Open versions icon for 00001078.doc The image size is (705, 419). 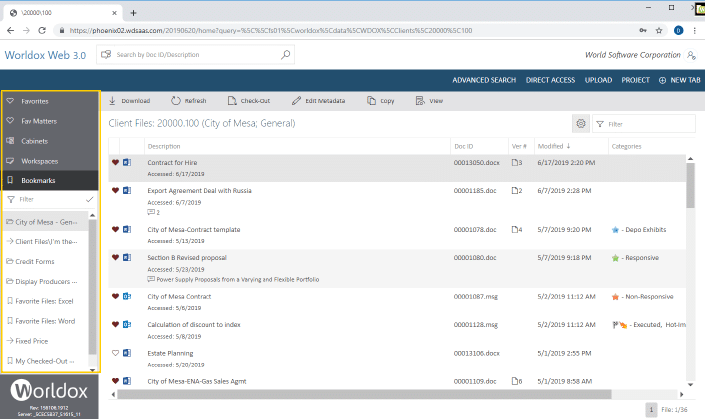pyautogui.click(x=517, y=229)
